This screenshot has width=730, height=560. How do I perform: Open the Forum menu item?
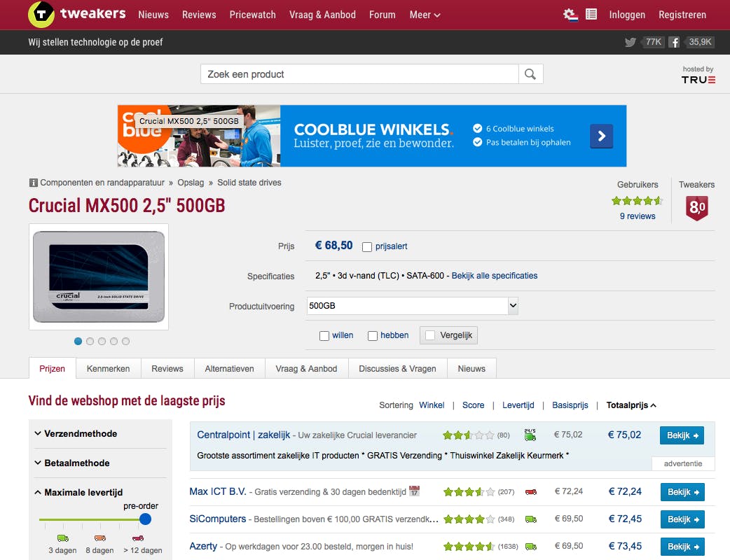[383, 15]
